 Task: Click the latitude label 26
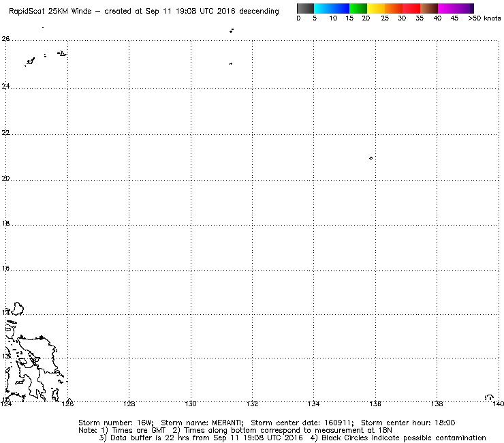click(5, 39)
